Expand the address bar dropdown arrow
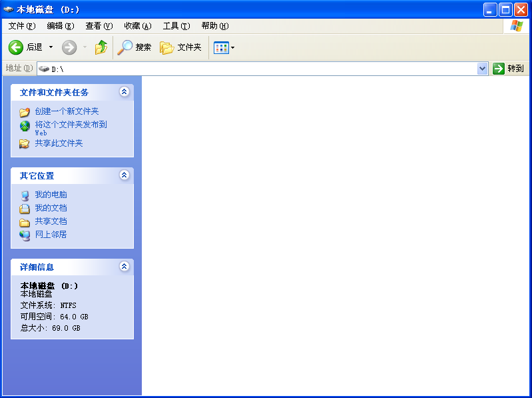This screenshot has height=398, width=532. coord(483,69)
